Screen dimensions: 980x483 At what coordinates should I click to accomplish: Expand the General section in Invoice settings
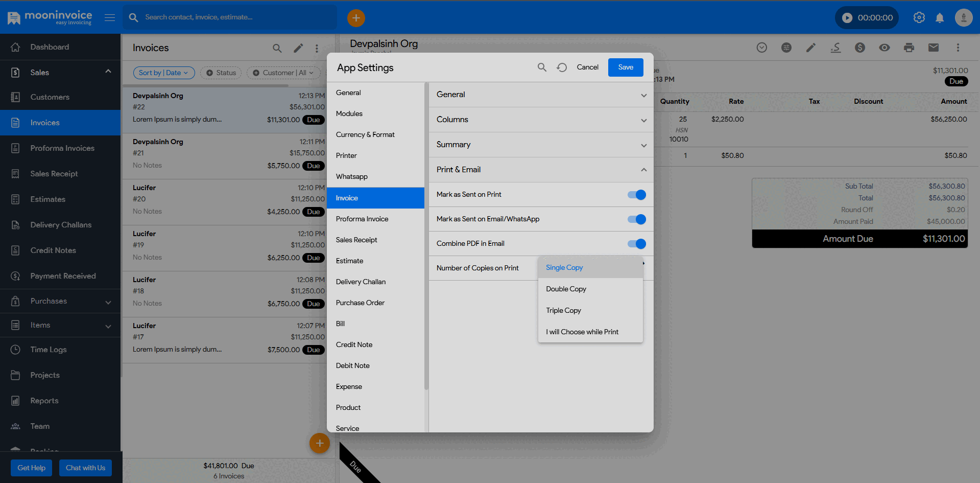pos(541,95)
